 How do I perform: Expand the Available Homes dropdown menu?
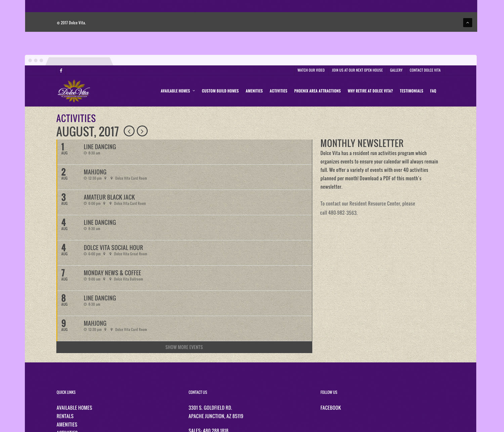(x=177, y=91)
